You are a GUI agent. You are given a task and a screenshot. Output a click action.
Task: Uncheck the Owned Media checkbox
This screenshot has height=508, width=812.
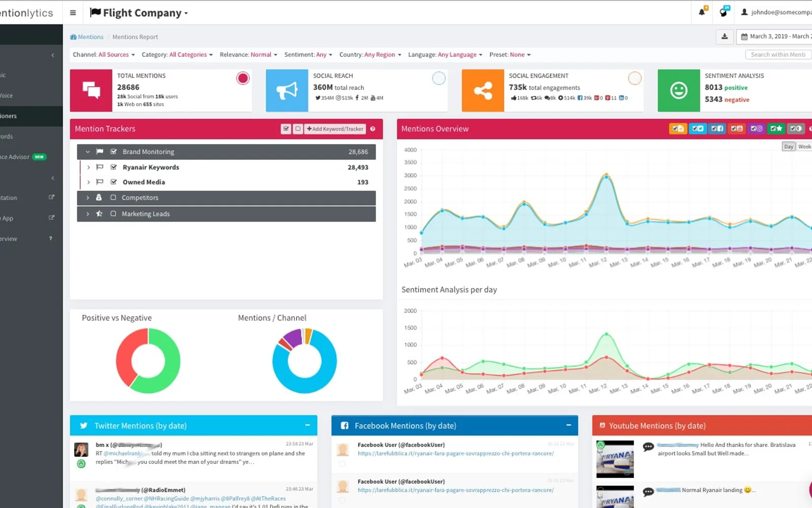coord(114,182)
